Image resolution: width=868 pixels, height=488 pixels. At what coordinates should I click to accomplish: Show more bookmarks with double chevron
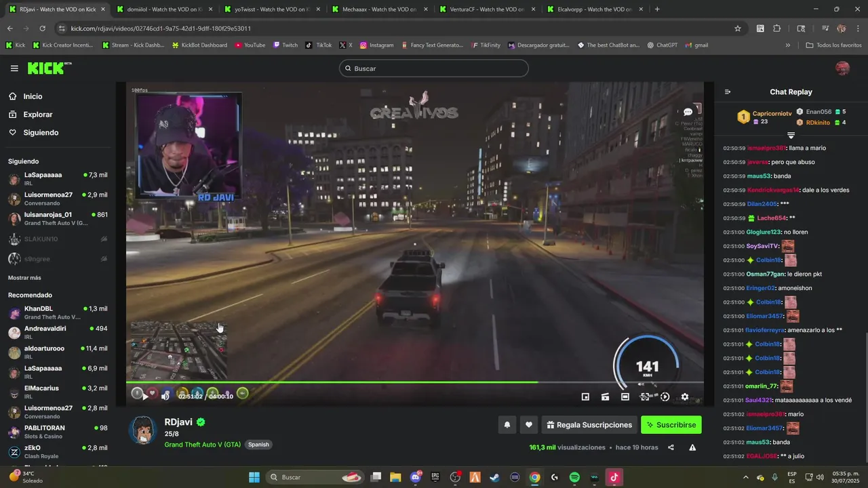click(788, 45)
